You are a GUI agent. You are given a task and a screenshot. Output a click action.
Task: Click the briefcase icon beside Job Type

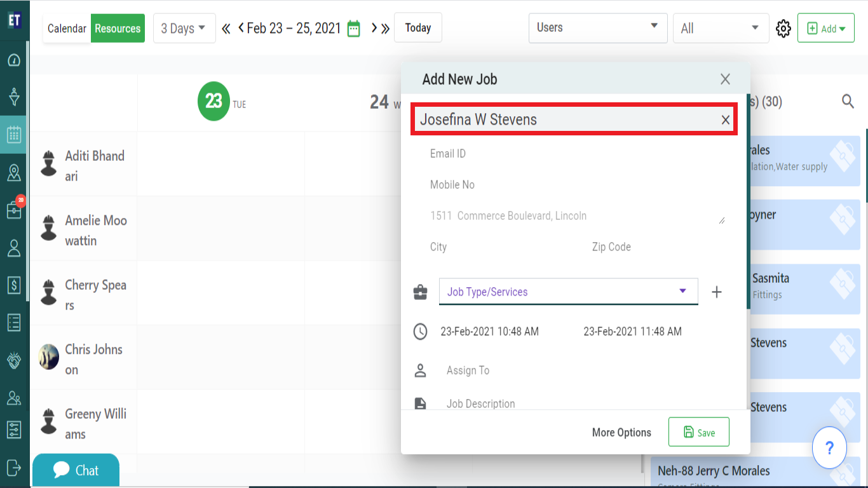[x=420, y=292]
